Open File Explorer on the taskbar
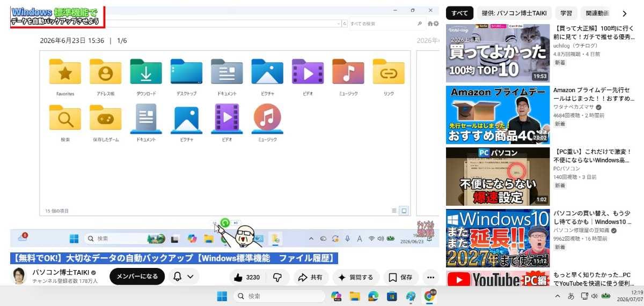The image size is (644, 306). pyautogui.click(x=354, y=296)
